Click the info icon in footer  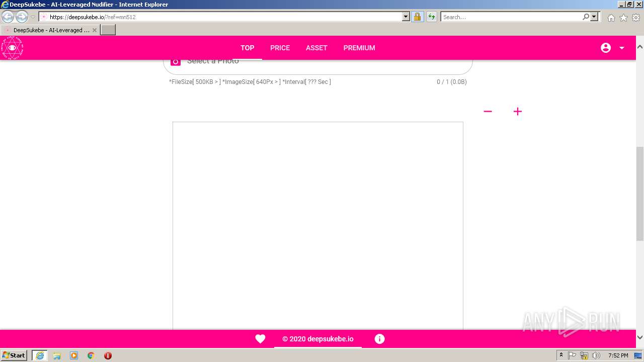tap(380, 339)
